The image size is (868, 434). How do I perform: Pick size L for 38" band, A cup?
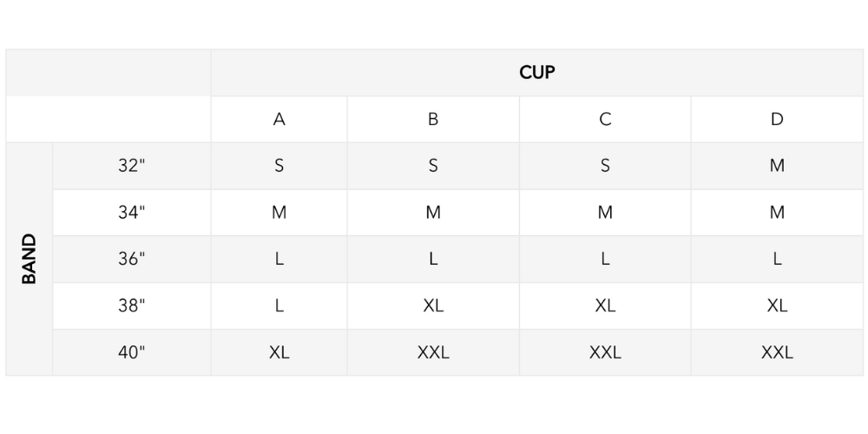click(279, 306)
